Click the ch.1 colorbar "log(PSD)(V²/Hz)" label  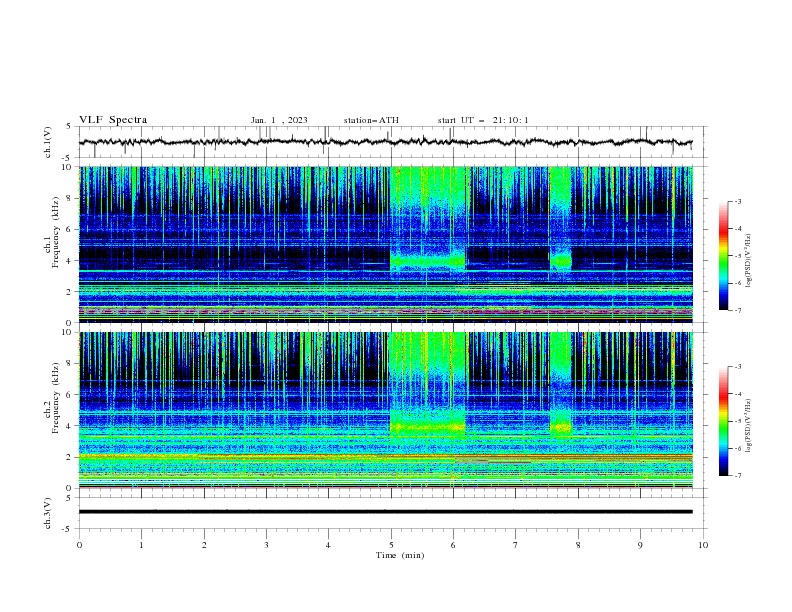point(748,261)
